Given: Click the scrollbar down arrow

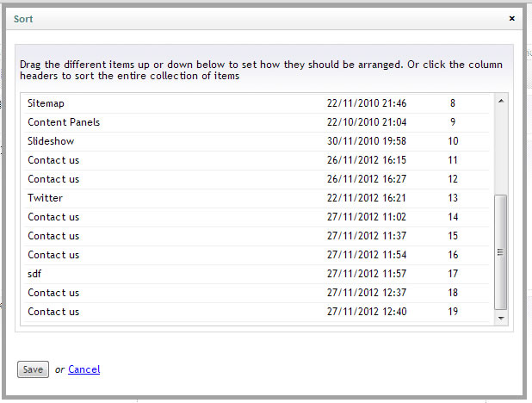Looking at the screenshot, I should point(501,318).
